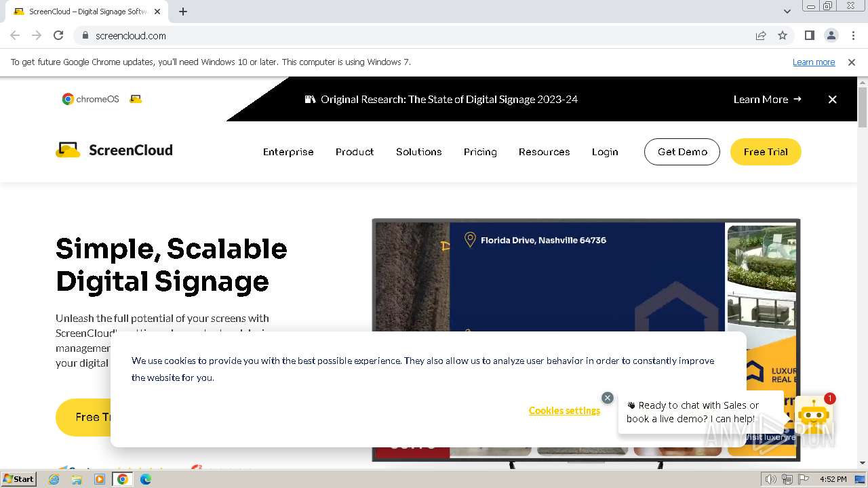868x488 pixels.
Task: Open the Solutions nav menu
Action: pyautogui.click(x=419, y=152)
